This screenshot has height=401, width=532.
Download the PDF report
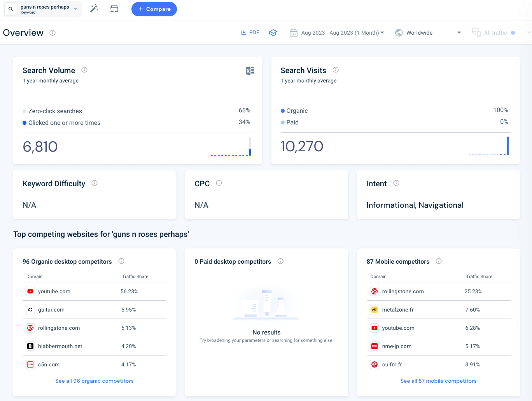pos(250,33)
